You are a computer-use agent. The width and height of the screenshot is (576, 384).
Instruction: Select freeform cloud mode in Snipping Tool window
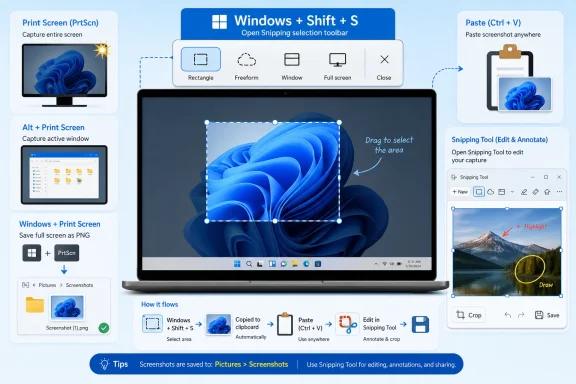490,192
